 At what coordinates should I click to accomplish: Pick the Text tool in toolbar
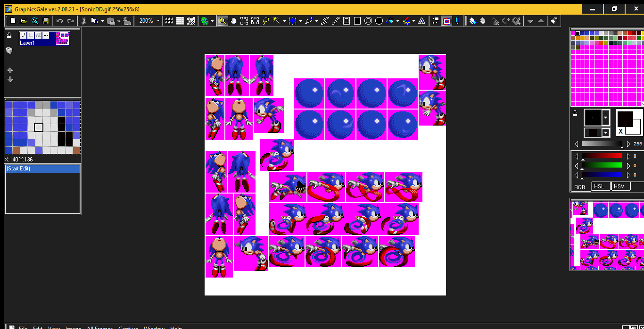[x=421, y=21]
